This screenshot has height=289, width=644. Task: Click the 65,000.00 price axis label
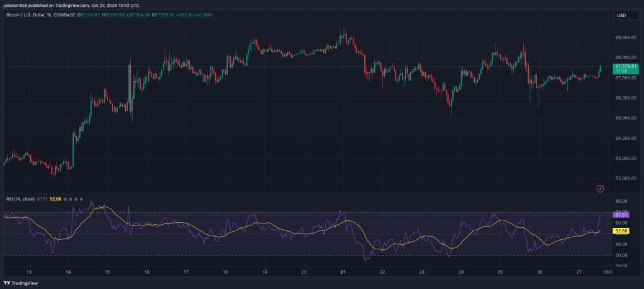(x=626, y=118)
